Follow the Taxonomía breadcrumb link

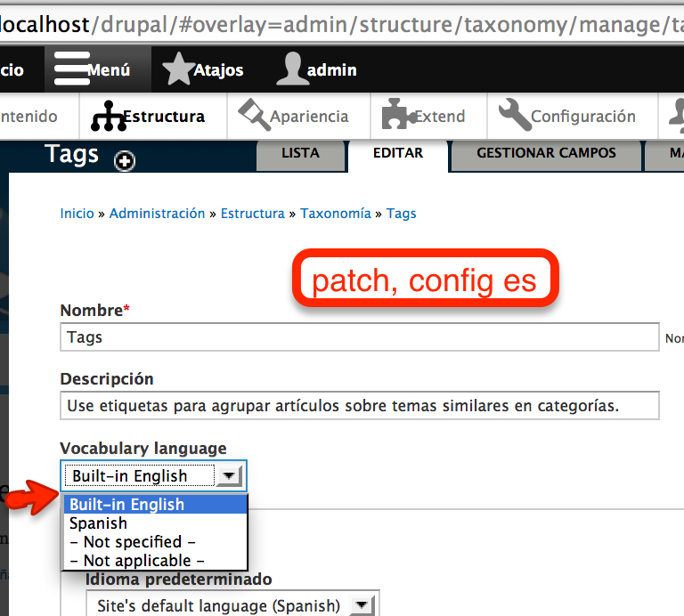[336, 213]
